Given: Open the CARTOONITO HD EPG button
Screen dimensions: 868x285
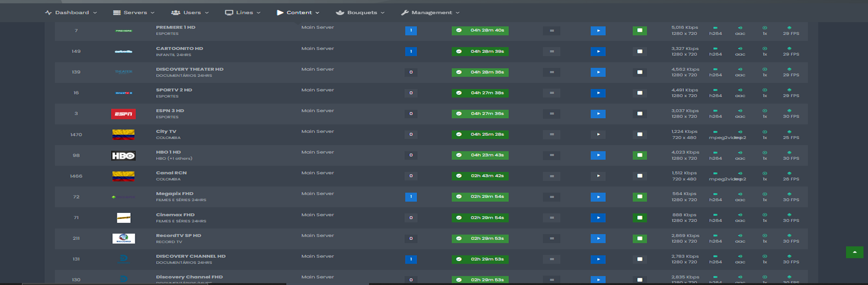Looking at the screenshot, I should coord(640,51).
